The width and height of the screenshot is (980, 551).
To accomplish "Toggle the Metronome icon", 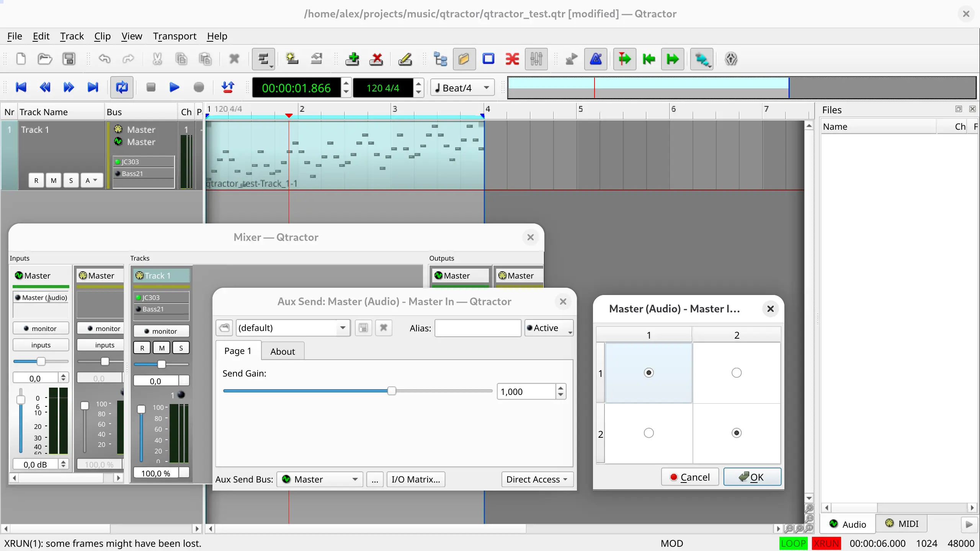I will [596, 59].
